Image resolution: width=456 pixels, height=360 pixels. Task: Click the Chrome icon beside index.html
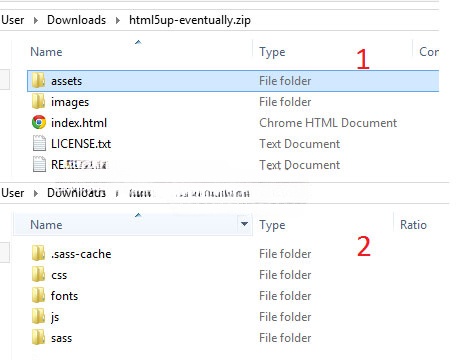pos(39,122)
